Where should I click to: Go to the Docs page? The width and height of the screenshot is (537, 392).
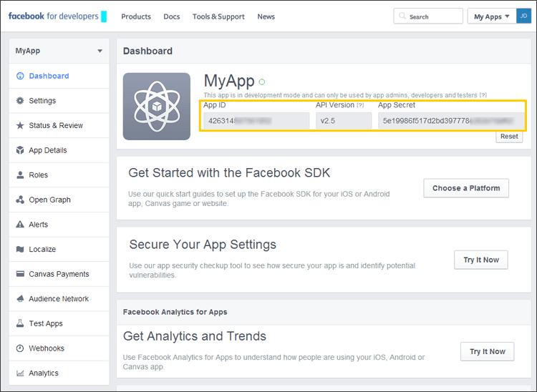pos(172,16)
